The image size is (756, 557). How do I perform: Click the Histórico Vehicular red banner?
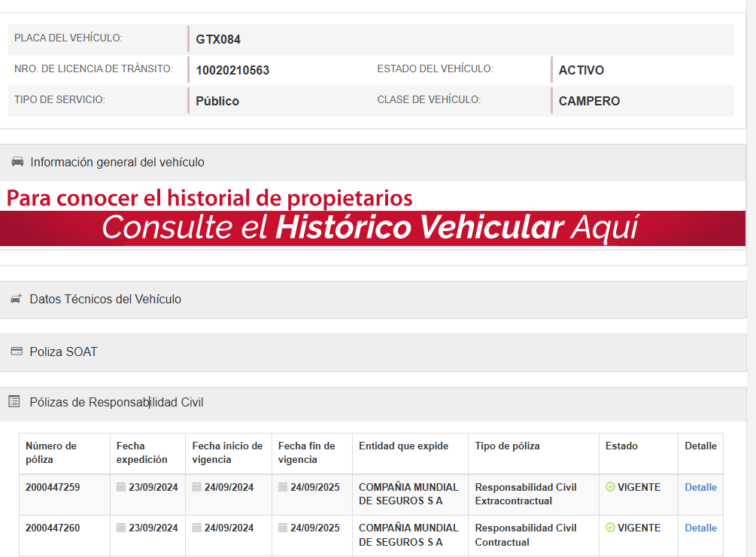(372, 227)
